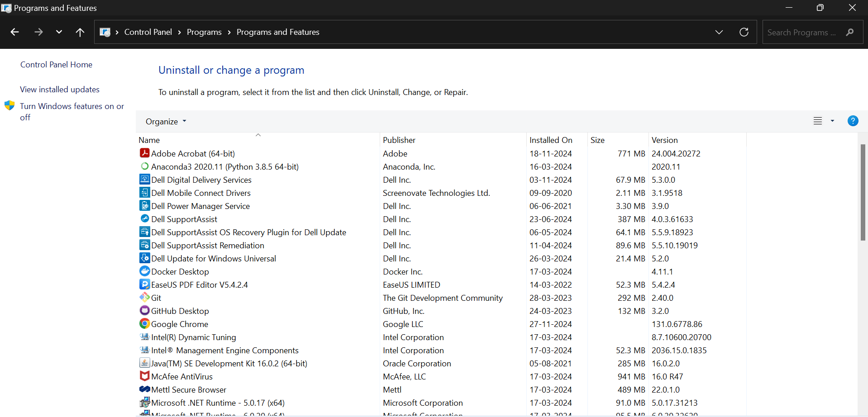Open View installed updates

coord(60,89)
